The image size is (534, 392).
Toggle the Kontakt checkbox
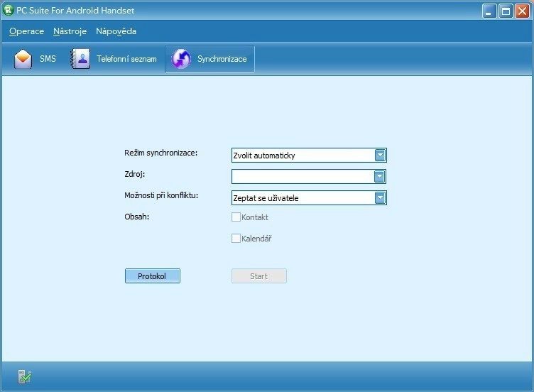point(236,217)
